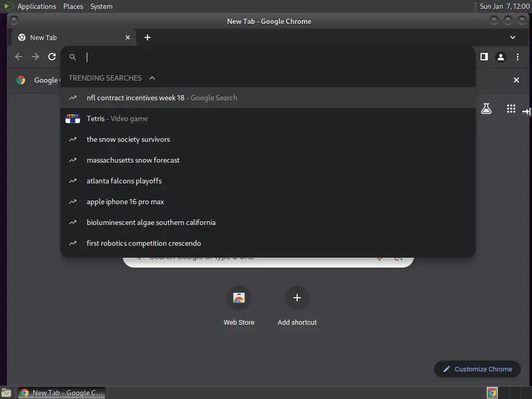
Task: Click the Add shortcut plus button
Action: pos(297,298)
